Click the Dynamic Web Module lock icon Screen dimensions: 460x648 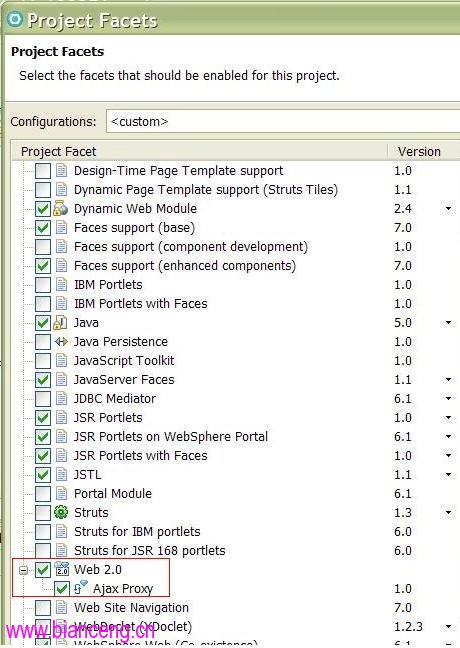tap(61, 208)
